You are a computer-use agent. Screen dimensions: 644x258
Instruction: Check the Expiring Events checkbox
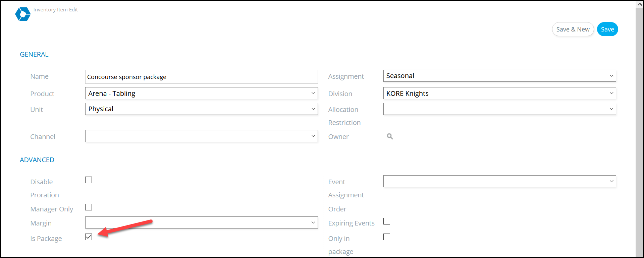pyautogui.click(x=387, y=221)
